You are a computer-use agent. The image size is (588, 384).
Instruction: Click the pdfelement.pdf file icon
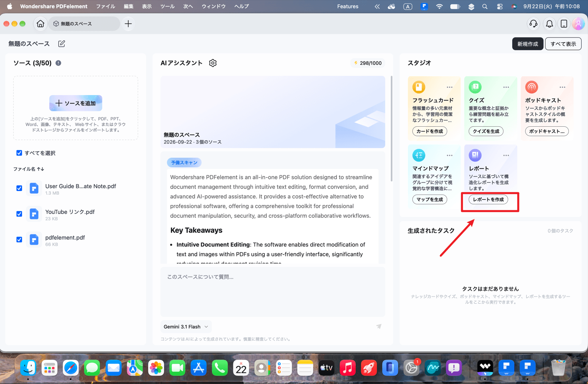(x=34, y=239)
